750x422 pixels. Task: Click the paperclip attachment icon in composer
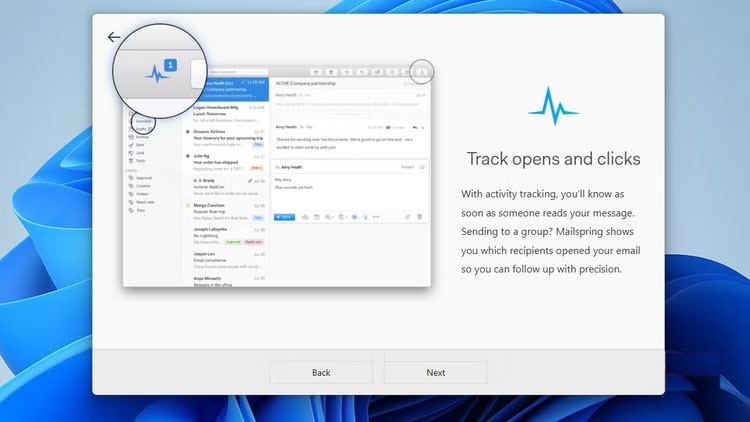[x=407, y=216]
